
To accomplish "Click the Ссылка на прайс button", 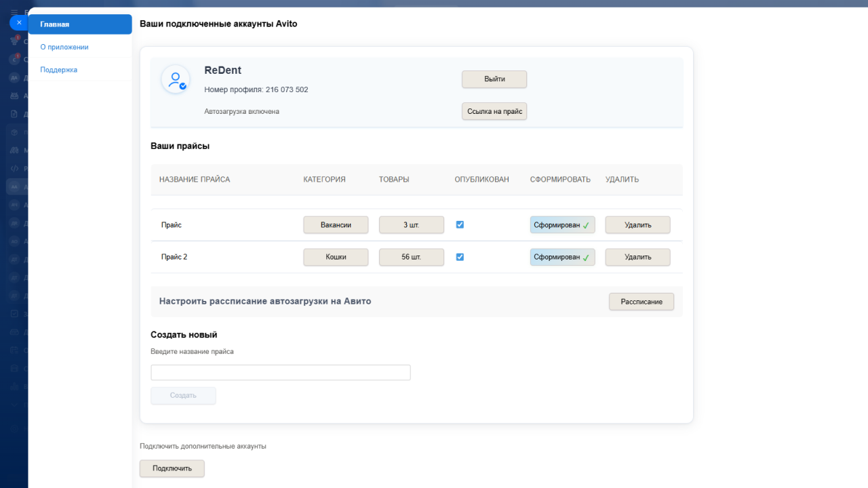I will pos(494,111).
